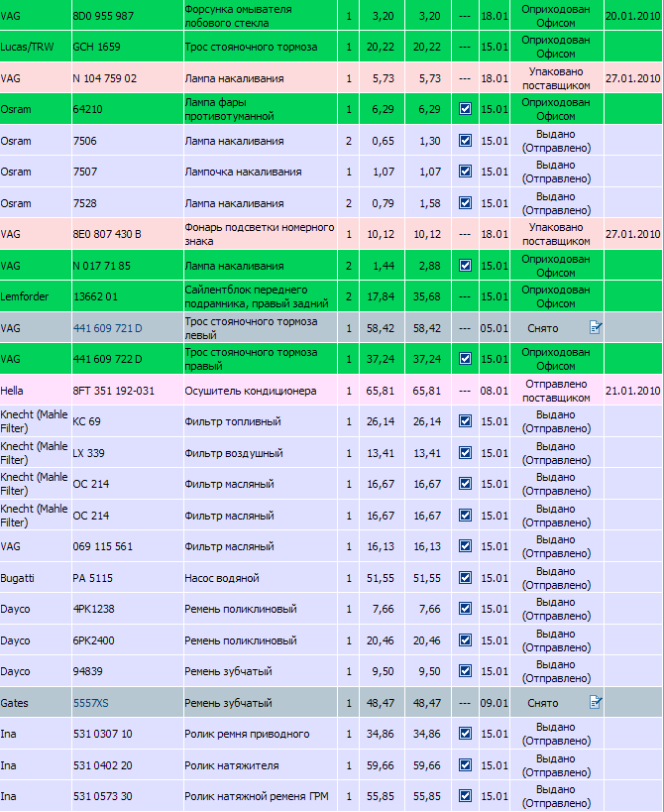Toggle checkbox for N 017 71 85 row
Image resolution: width=664 pixels, height=812 pixels.
pos(465,265)
